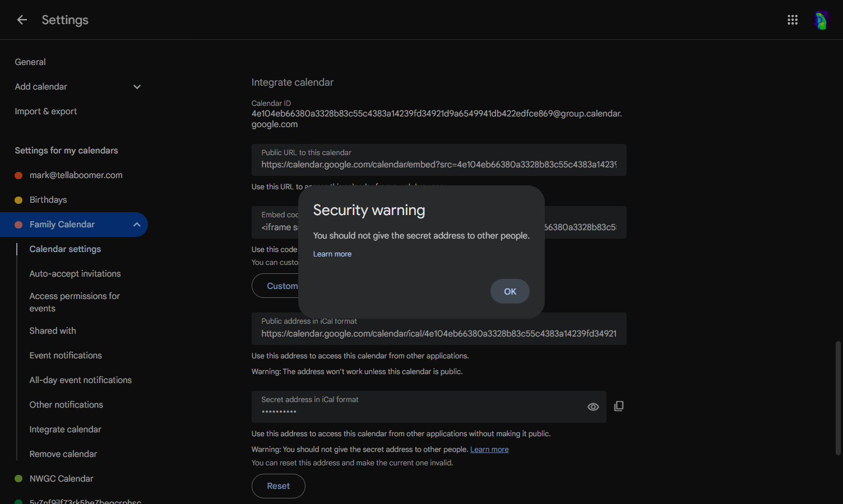
Task: Open the Google account avatar menu
Action: pos(821,20)
